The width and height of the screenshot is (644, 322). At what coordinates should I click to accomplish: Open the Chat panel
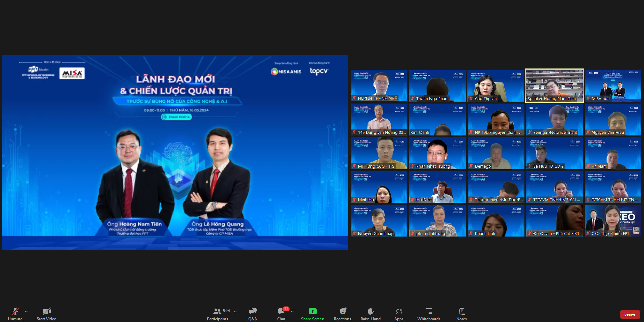pyautogui.click(x=281, y=314)
